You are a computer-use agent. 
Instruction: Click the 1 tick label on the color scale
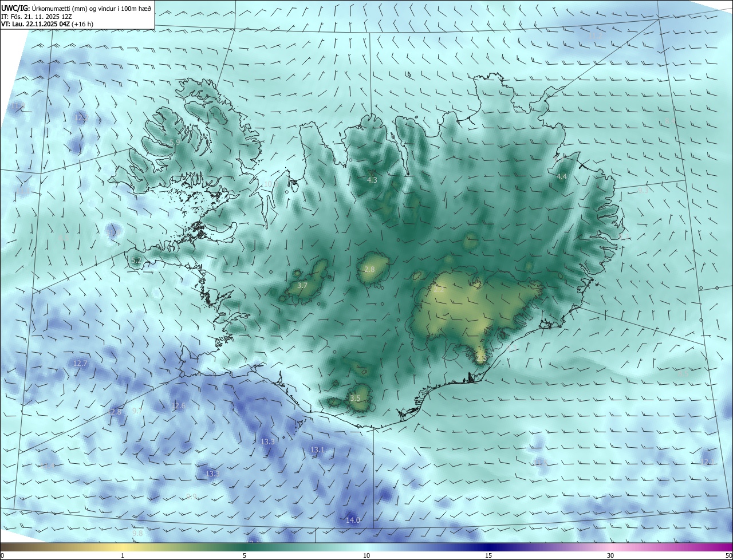point(123,555)
